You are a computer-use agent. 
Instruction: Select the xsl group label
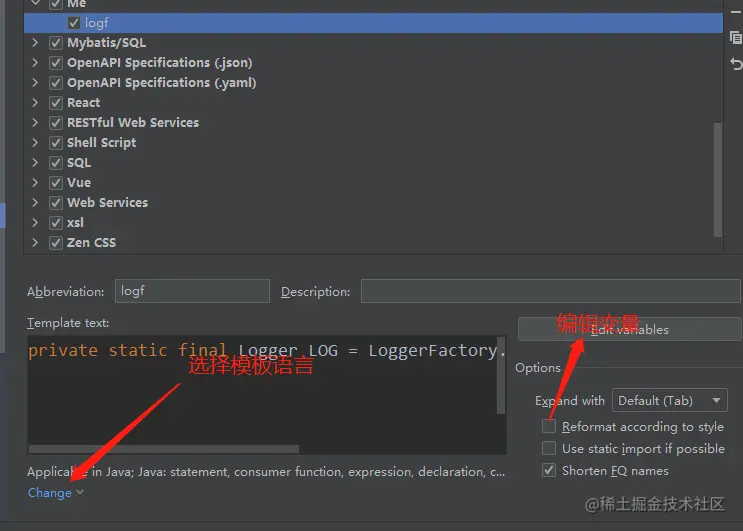pos(75,223)
